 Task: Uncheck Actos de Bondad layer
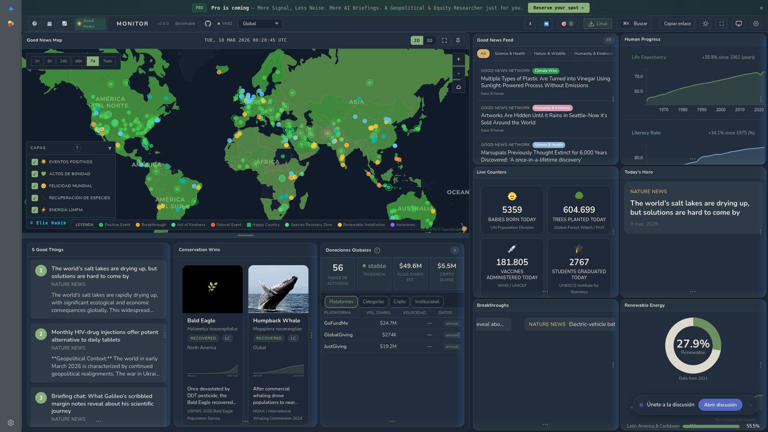click(35, 174)
